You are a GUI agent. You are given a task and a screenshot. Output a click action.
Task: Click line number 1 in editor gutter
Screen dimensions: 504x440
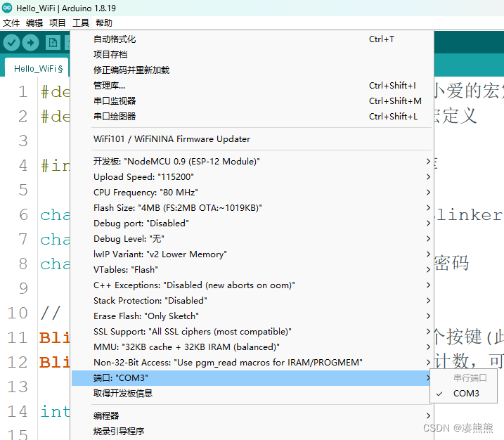tap(22, 91)
